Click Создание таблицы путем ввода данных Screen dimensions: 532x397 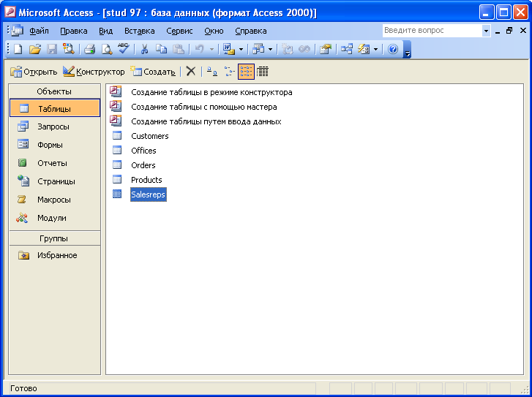coord(206,121)
